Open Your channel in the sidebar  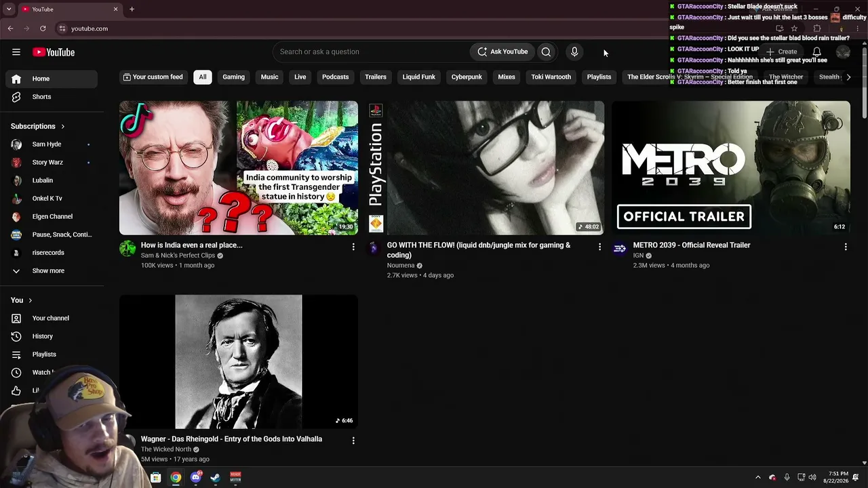pyautogui.click(x=52, y=319)
